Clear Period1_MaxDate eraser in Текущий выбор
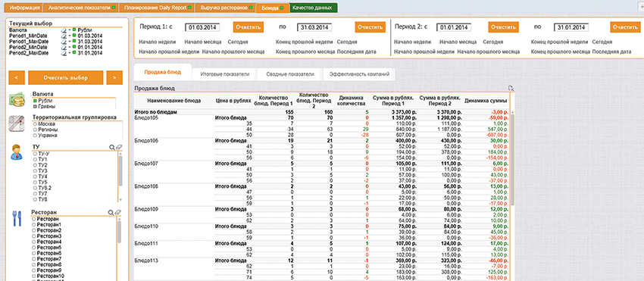This screenshot has height=281, width=644. 64,42
